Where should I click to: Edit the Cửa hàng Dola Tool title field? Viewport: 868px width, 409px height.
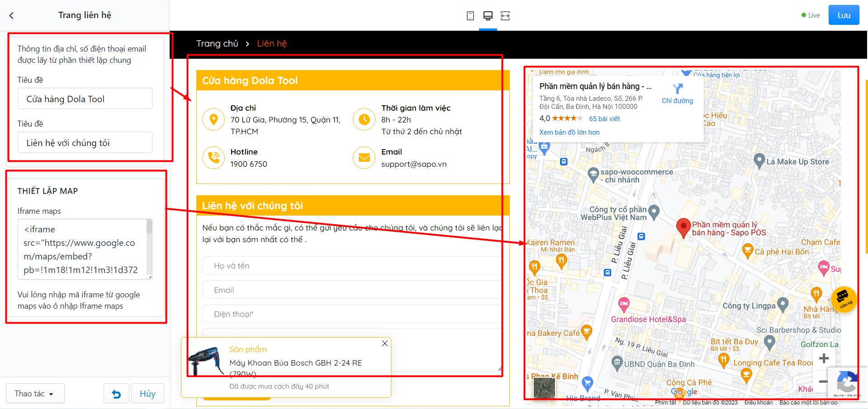pyautogui.click(x=85, y=99)
